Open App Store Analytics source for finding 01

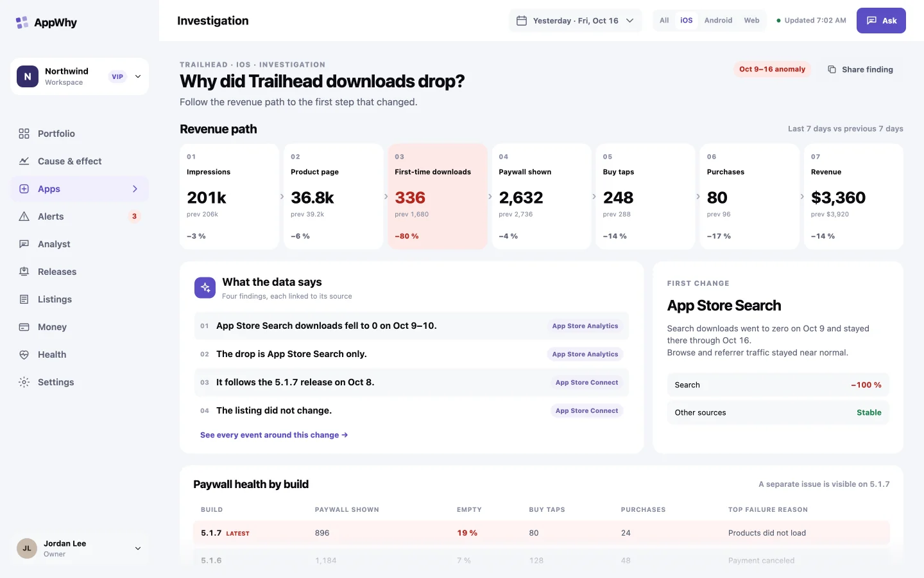585,326
